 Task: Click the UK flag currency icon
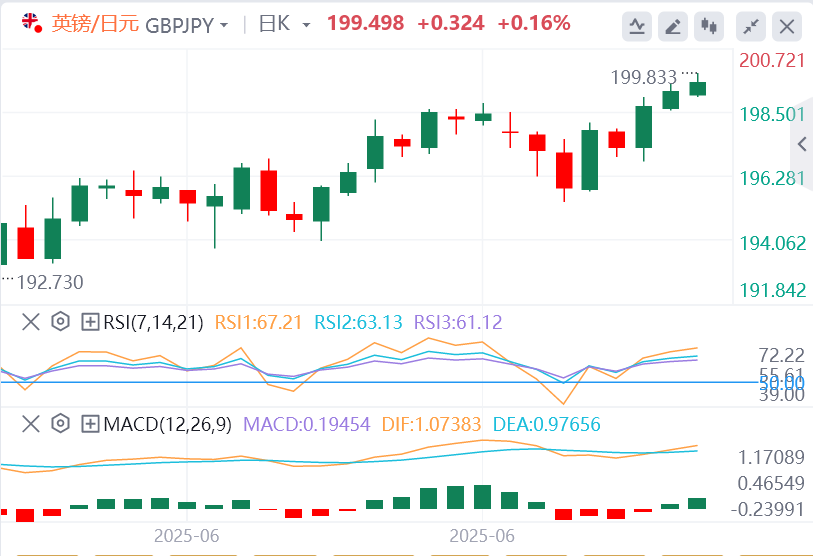[32, 24]
